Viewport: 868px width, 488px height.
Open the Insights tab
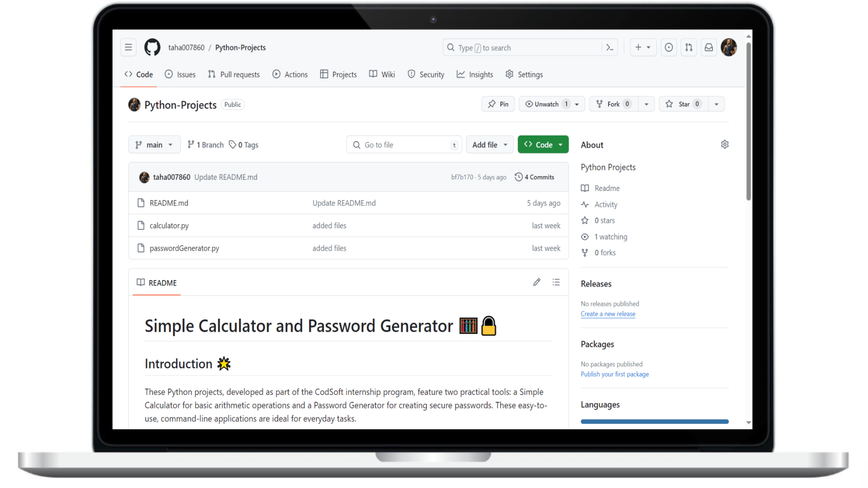click(x=475, y=74)
